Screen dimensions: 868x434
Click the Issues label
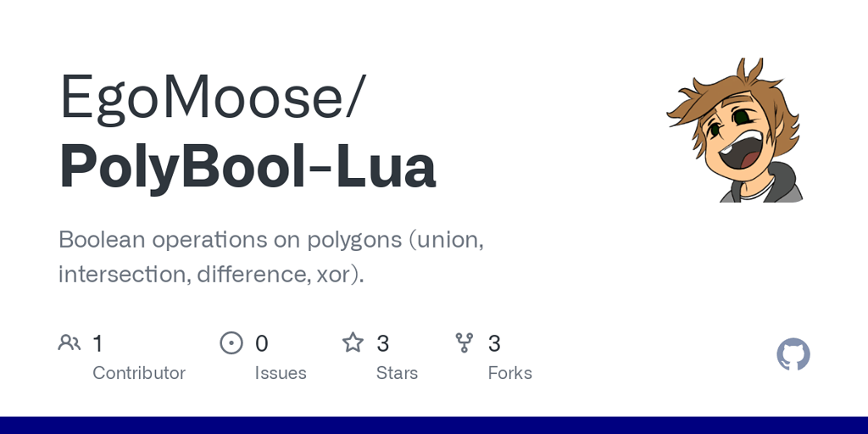pos(281,373)
